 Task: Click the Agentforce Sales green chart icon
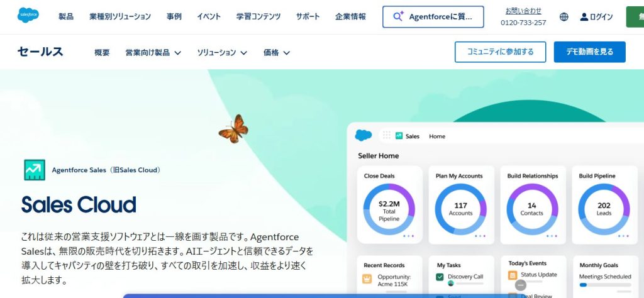click(x=35, y=170)
